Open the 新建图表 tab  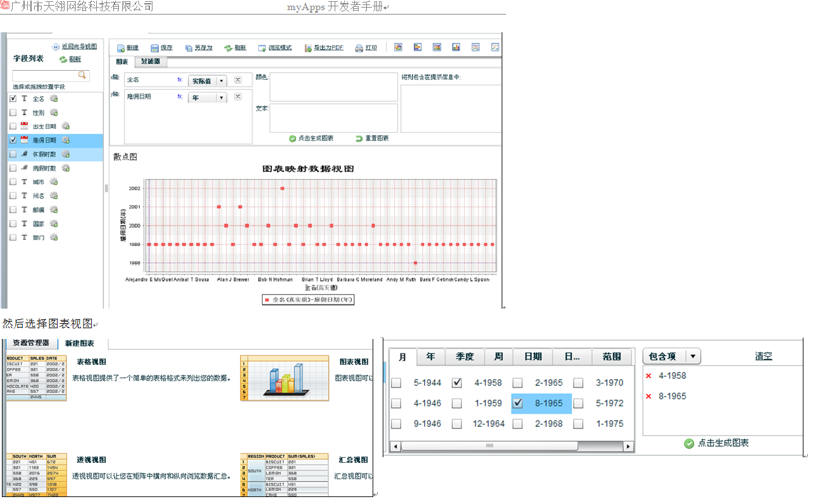click(x=80, y=343)
